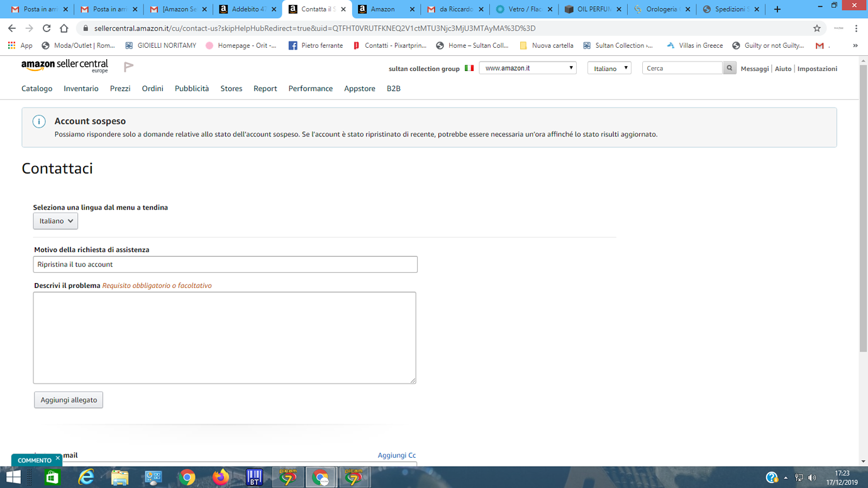Reload the page with the refresh icon
868x488 pixels.
(47, 28)
